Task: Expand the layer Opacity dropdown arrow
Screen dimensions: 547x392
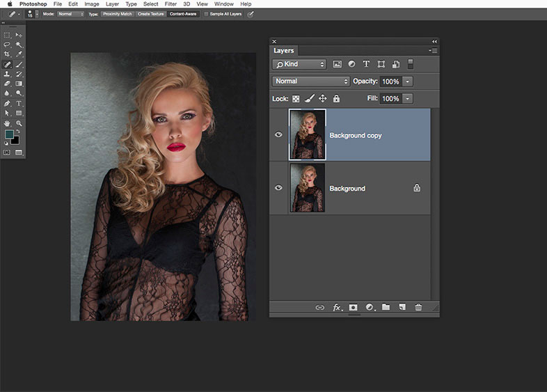Action: coord(407,81)
